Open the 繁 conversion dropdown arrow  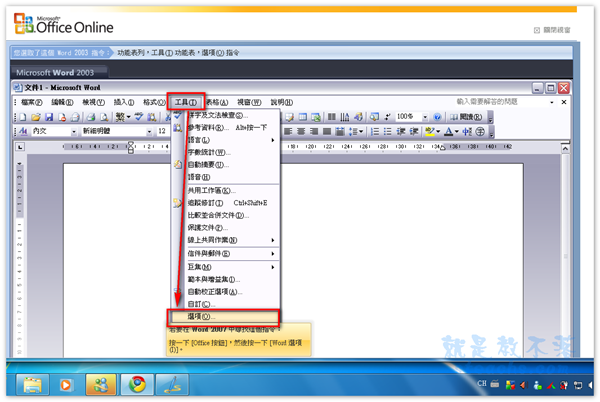tap(129, 117)
